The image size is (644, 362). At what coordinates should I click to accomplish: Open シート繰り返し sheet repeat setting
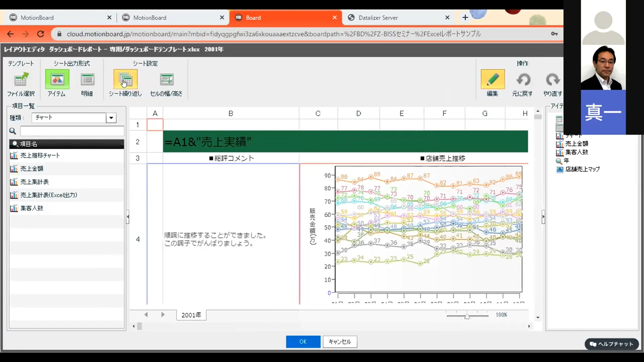(125, 84)
